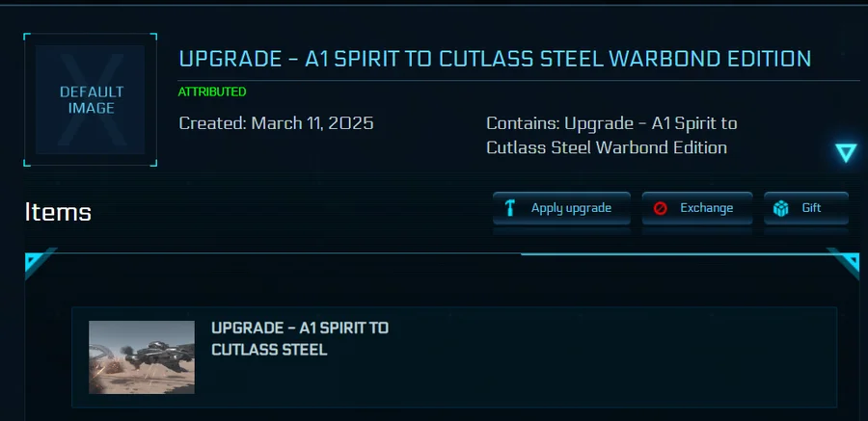The image size is (868, 421).
Task: Click the Default Image placeholder
Action: click(91, 99)
